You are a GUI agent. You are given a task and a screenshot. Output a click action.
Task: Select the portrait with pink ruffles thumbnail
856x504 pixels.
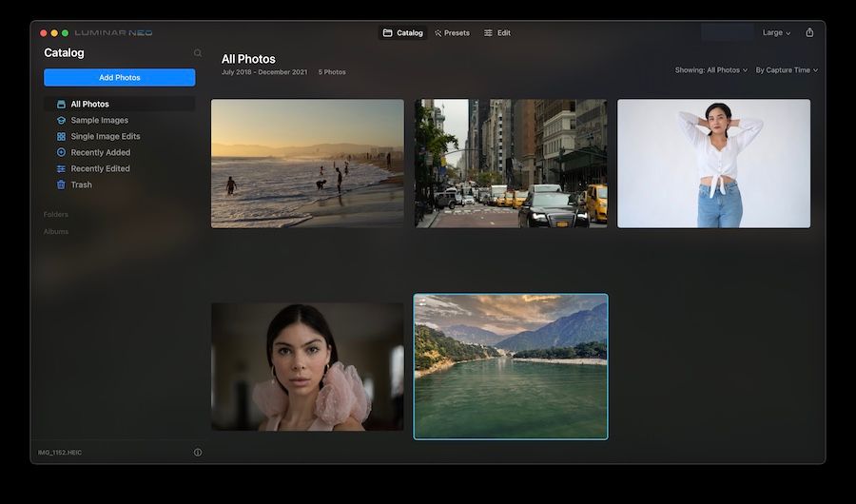307,366
